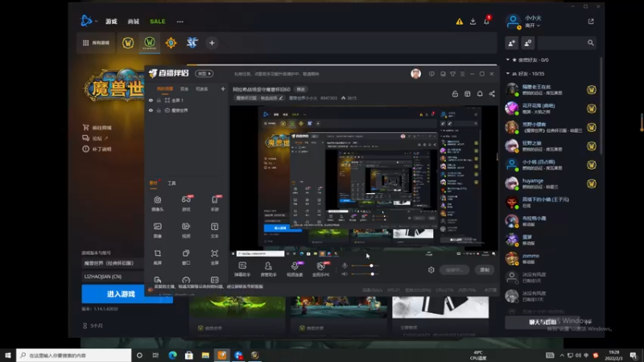The width and height of the screenshot is (644, 362).
Task: Open the streaming app hamburger menu
Action: (462, 74)
